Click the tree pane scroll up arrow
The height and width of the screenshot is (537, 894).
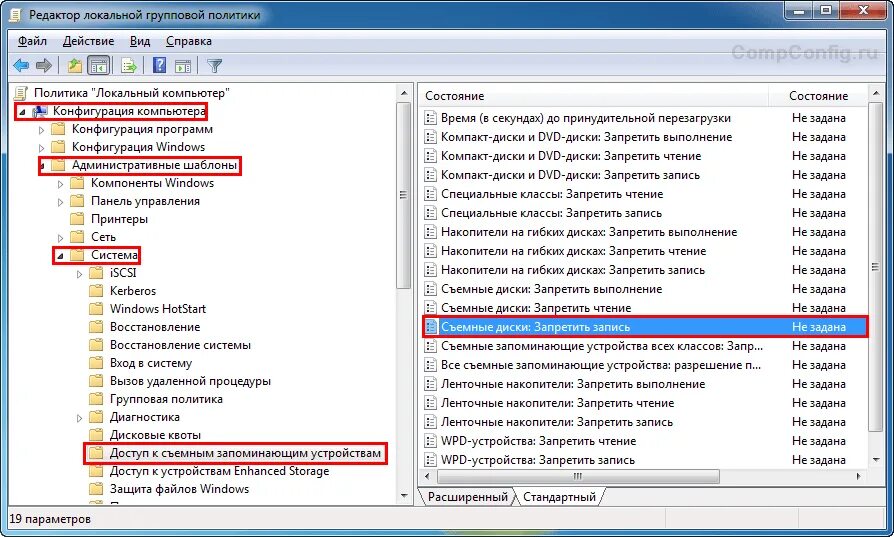[x=404, y=93]
